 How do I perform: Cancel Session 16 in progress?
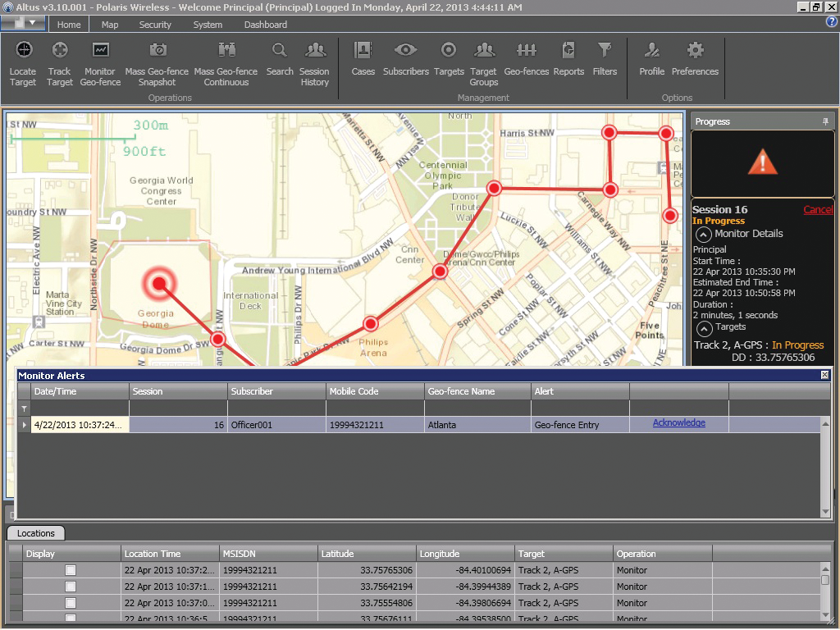[818, 210]
